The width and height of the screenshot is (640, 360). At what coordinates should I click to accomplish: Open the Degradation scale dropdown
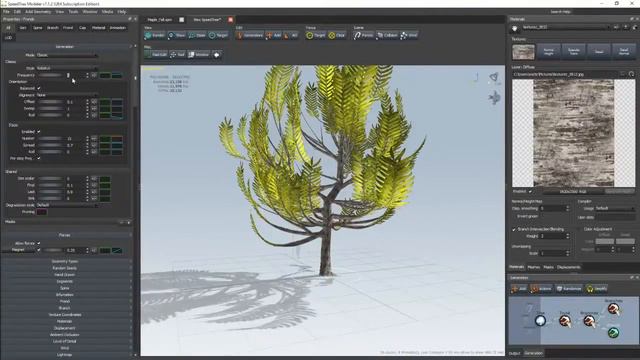(67, 205)
